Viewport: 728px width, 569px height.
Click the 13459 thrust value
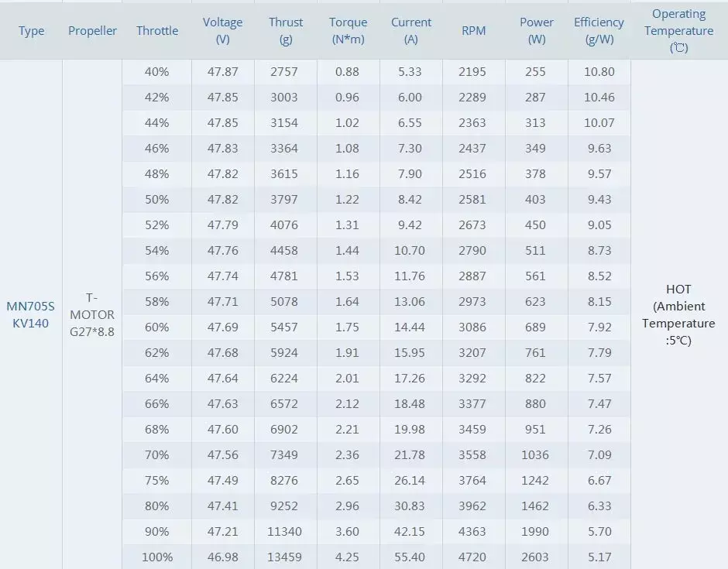(286, 557)
